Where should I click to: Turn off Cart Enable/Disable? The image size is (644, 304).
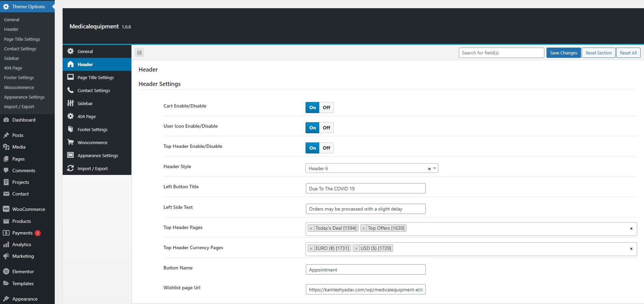coord(326,107)
